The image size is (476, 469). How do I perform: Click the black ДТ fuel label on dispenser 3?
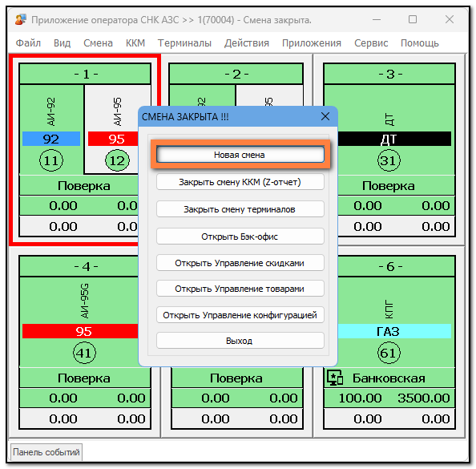[394, 139]
